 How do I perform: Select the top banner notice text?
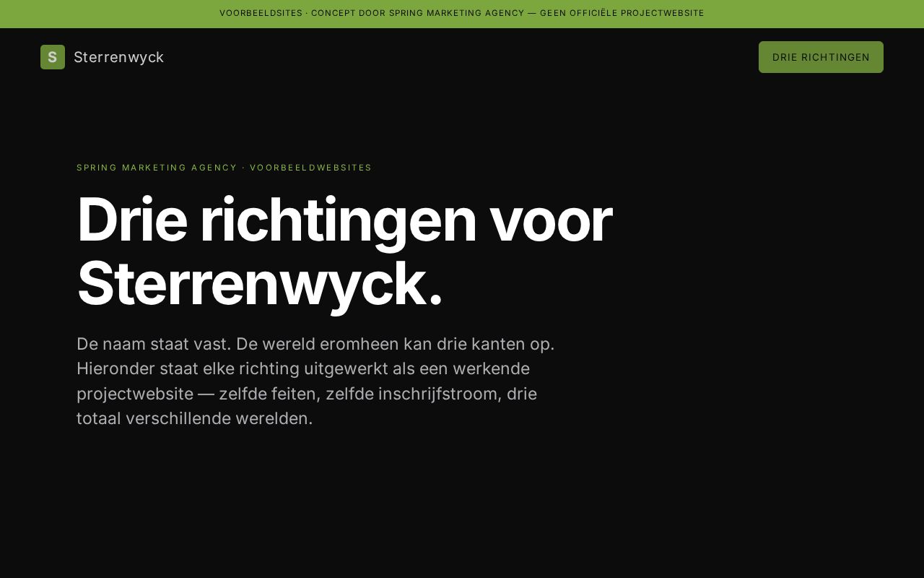point(462,13)
